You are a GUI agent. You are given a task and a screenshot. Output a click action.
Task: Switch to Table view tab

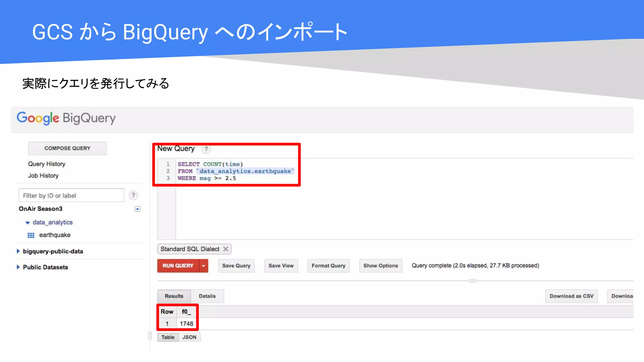pos(168,337)
